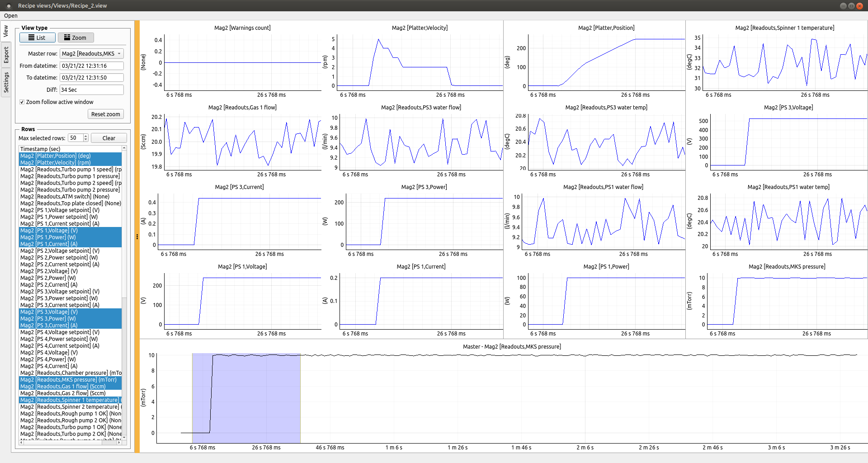Click the To datetime field
Screen dimensions: 868x463
tap(92, 78)
